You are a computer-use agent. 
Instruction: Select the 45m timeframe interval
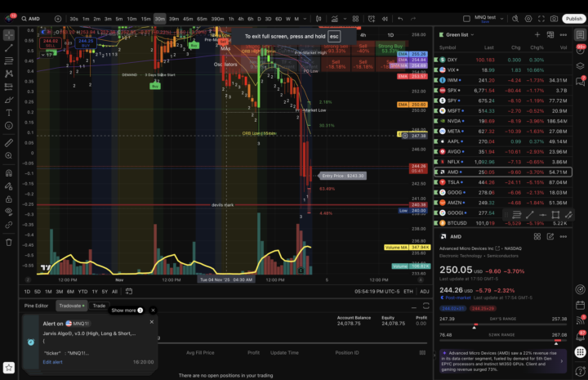[x=189, y=18]
